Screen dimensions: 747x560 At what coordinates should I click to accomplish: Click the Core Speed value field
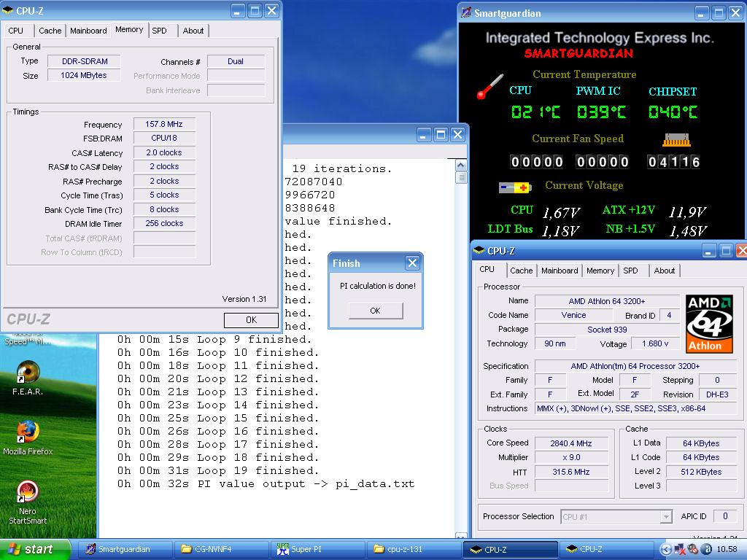[x=571, y=443]
